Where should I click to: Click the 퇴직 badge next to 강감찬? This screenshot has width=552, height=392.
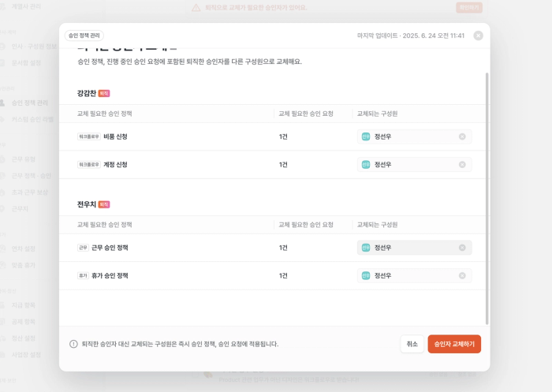pos(104,93)
